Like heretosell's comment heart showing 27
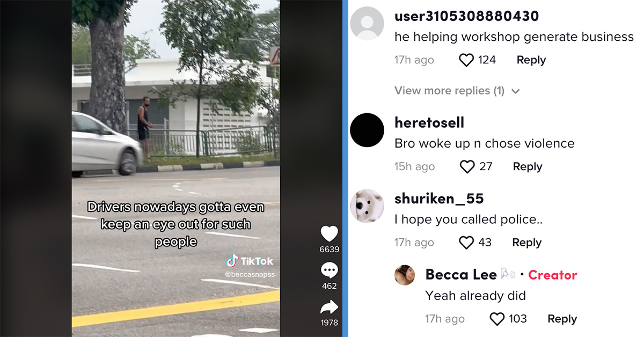This screenshot has height=337, width=644. tap(467, 167)
